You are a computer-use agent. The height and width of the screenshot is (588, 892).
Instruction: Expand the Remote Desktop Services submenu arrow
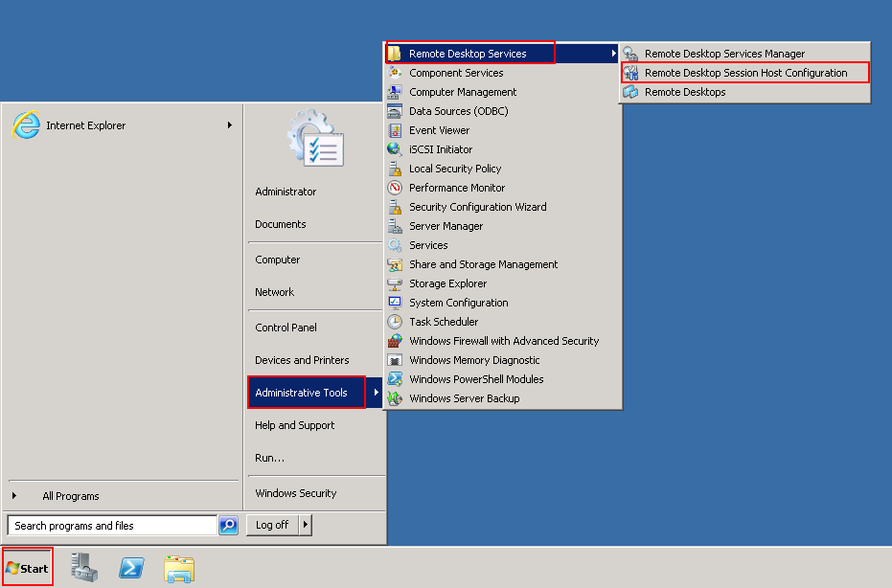(x=613, y=54)
